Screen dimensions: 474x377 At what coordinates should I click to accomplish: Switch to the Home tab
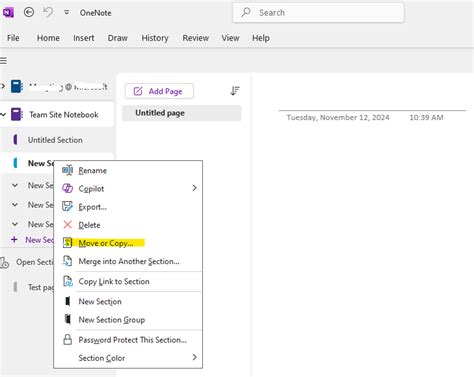coord(48,38)
